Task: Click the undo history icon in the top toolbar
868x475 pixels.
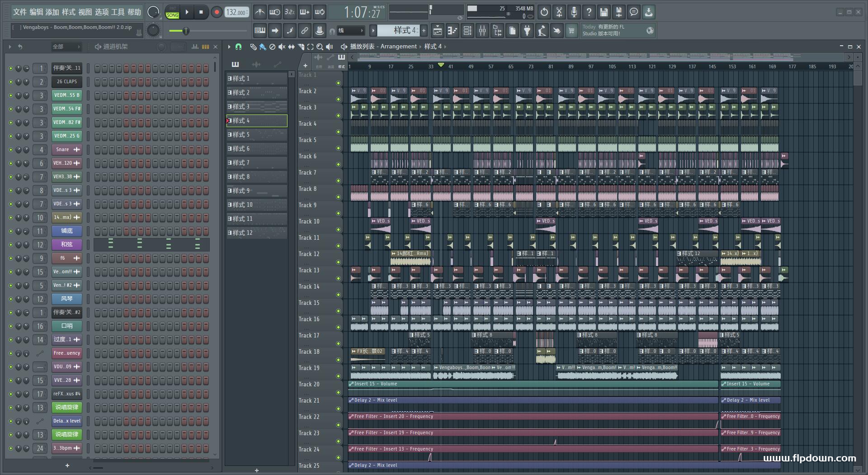Action: pyautogui.click(x=544, y=12)
